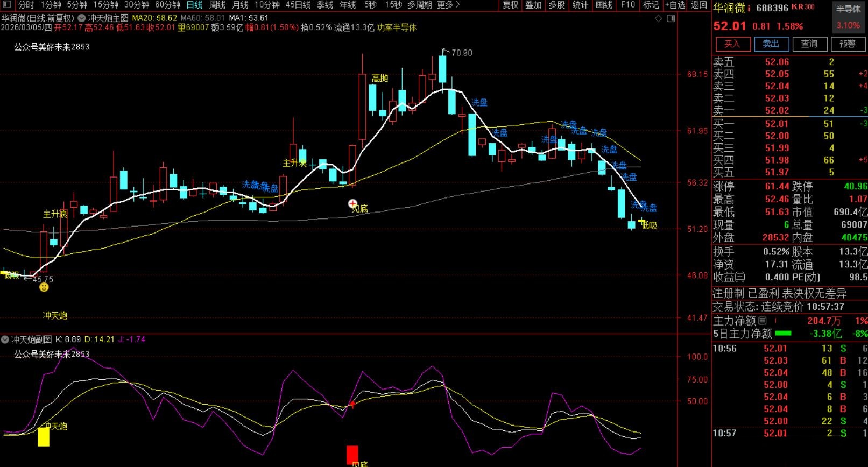Viewport: 868px width, 467px height.
Task: Toggle the right panel layout icon
Action: [x=671, y=18]
